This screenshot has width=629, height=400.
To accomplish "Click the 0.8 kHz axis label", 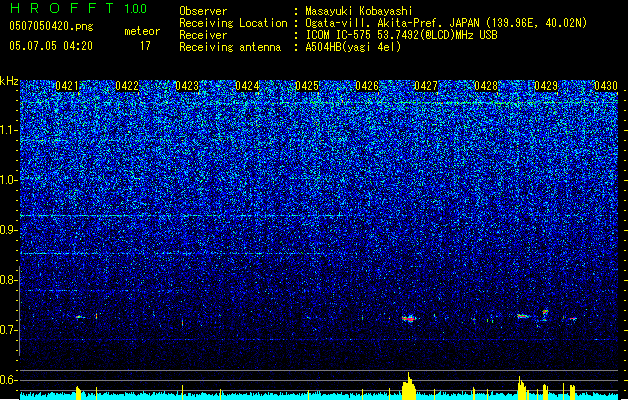I will coord(9,280).
